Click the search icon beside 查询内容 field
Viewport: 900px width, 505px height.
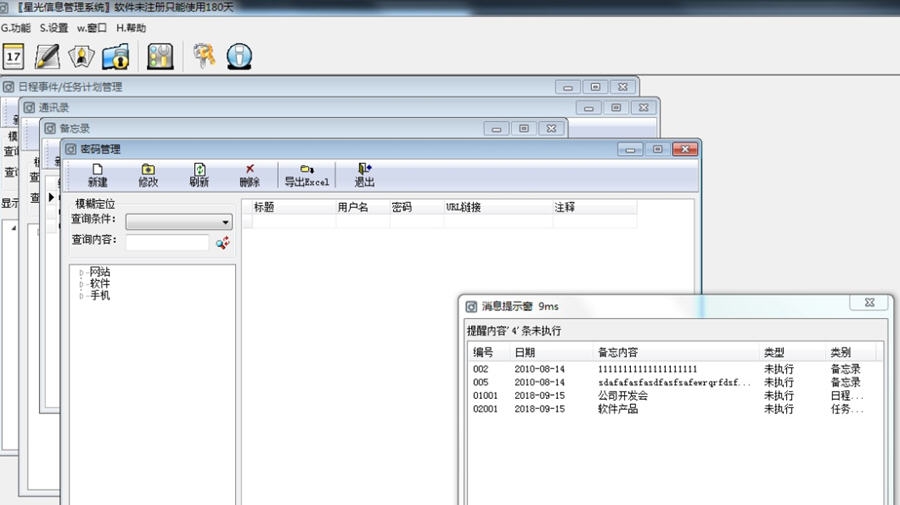tap(223, 242)
